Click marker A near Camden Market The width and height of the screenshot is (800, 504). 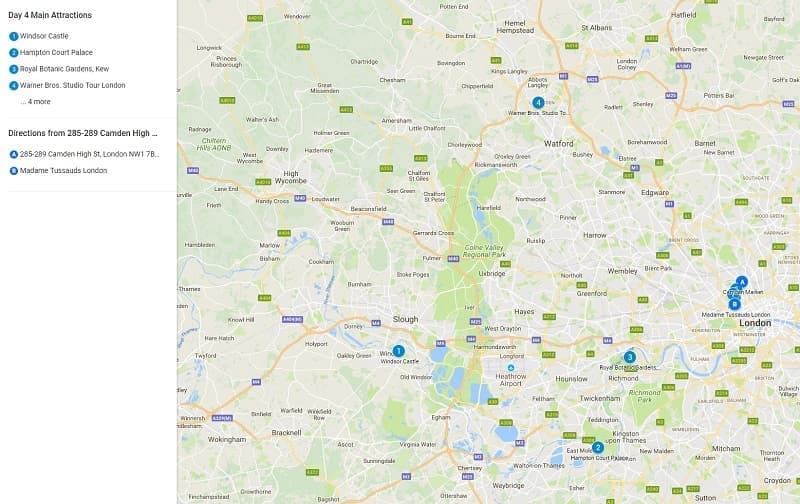click(x=742, y=282)
